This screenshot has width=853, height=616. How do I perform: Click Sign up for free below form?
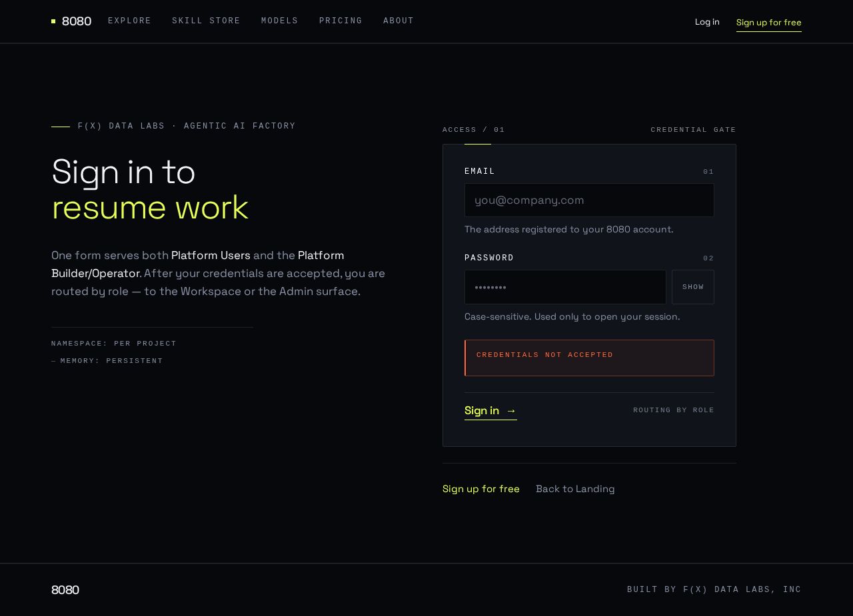(481, 489)
